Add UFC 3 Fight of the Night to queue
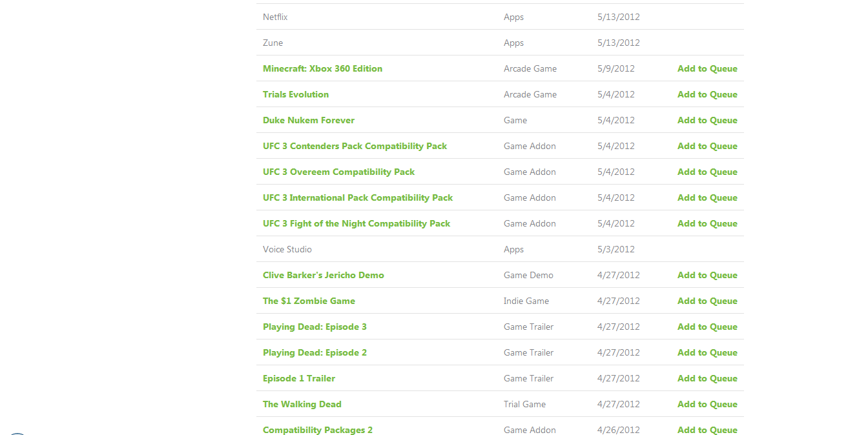868x435 pixels. 707,223
